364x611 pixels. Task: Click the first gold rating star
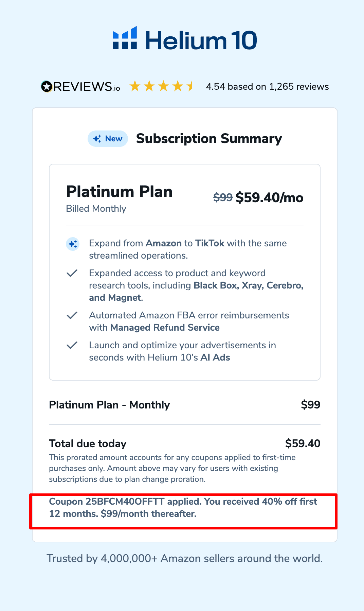pyautogui.click(x=135, y=86)
